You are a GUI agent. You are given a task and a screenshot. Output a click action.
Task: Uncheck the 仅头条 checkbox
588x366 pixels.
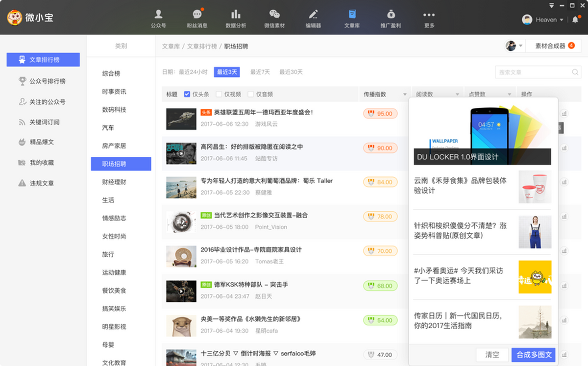187,94
